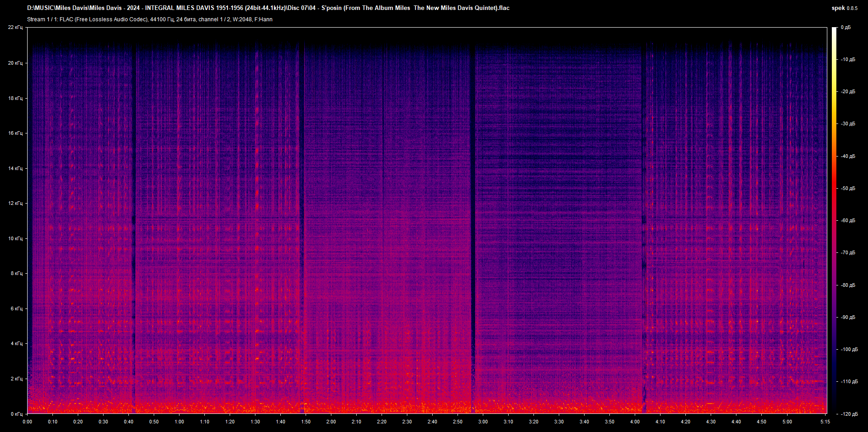Click the '4 кГц' frequency axis label
The image size is (868, 432).
(x=17, y=343)
